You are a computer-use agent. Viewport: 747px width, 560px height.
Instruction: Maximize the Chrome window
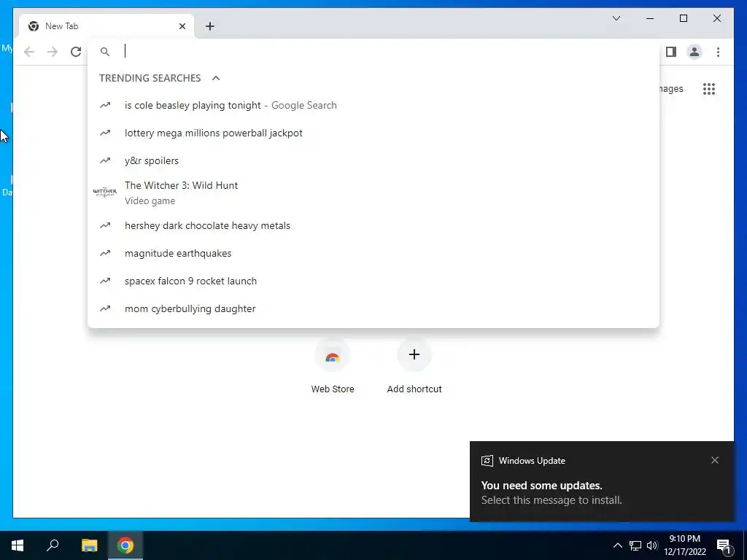point(683,18)
